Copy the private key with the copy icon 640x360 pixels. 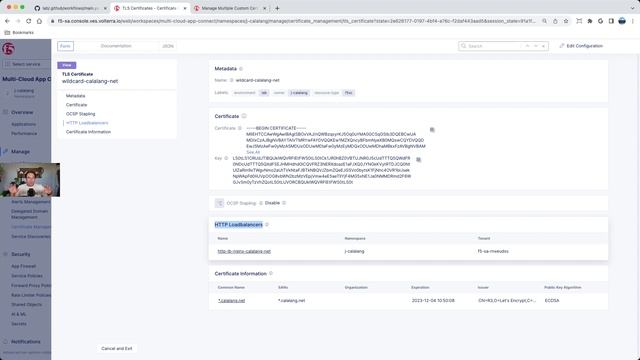coord(418,160)
